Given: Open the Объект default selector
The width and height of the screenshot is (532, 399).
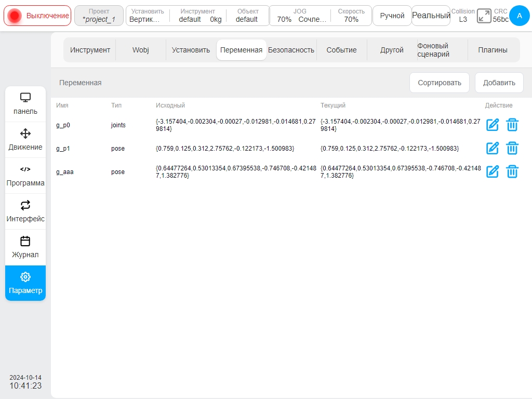Looking at the screenshot, I should 248,16.
